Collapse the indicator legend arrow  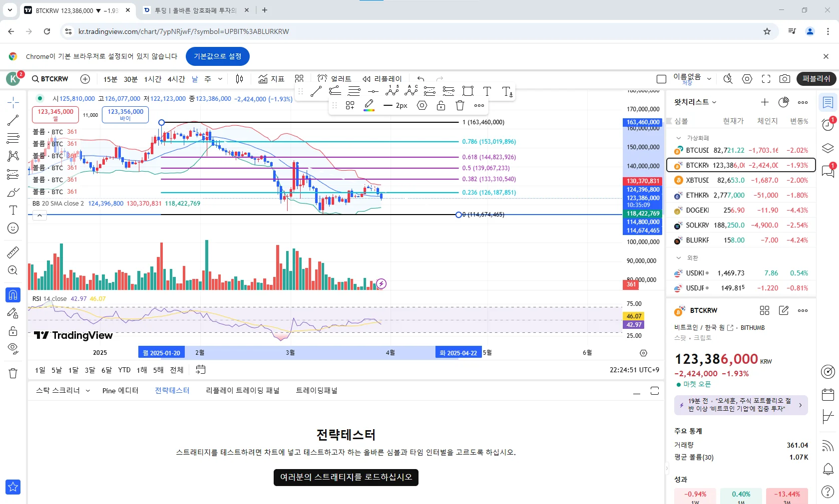pos(39,215)
